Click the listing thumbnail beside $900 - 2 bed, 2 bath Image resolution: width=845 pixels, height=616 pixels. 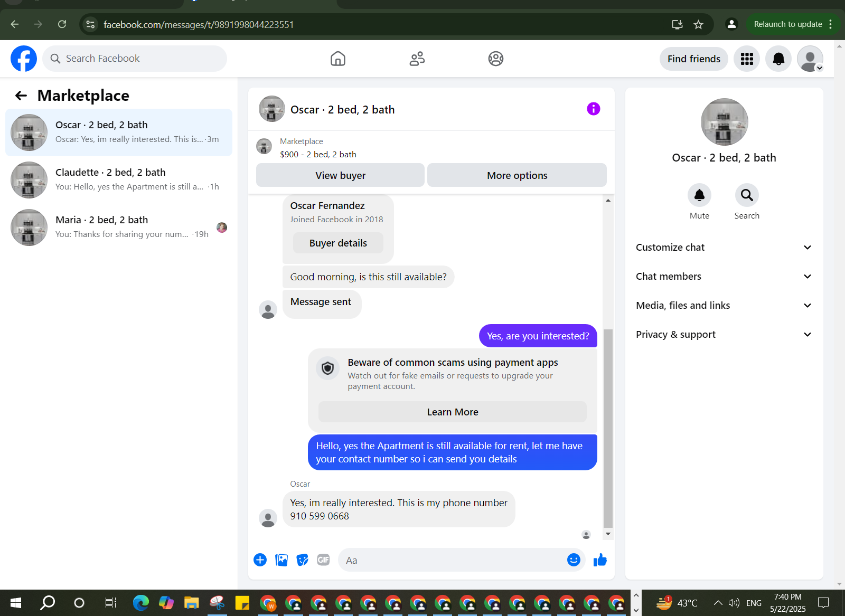[x=264, y=146]
